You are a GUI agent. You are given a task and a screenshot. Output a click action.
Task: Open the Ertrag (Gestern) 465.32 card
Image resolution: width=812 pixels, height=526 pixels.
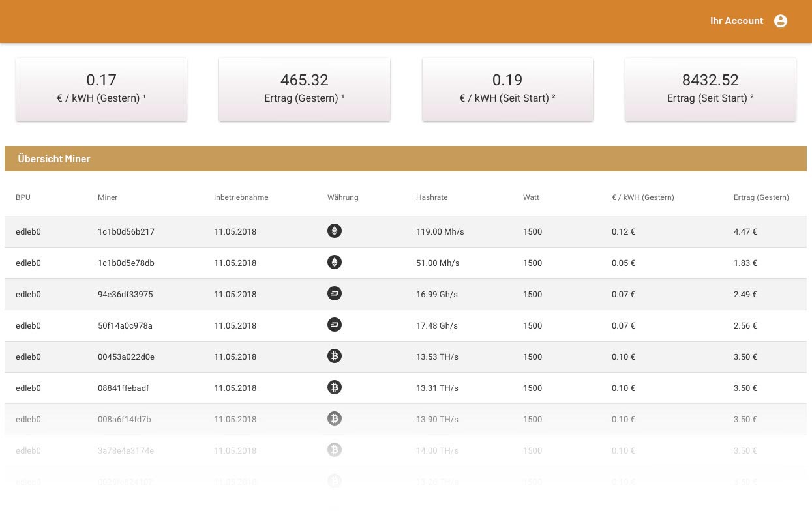coord(304,89)
